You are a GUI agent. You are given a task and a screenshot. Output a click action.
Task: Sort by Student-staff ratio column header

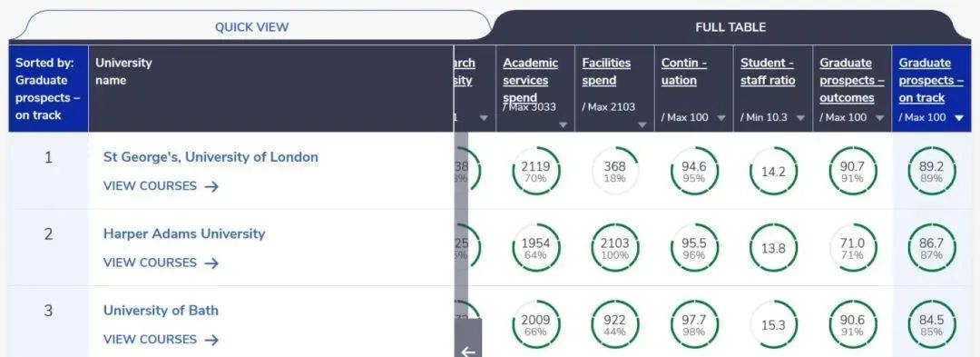click(768, 71)
